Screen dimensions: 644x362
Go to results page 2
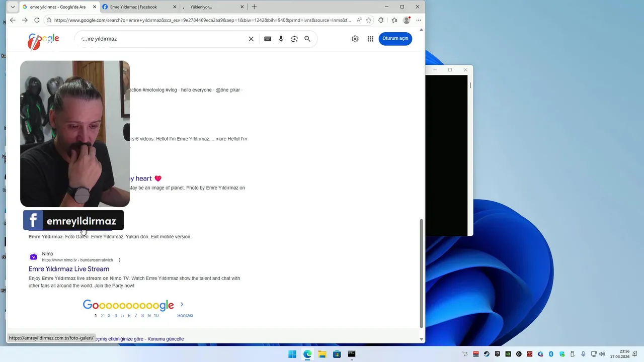(x=102, y=315)
